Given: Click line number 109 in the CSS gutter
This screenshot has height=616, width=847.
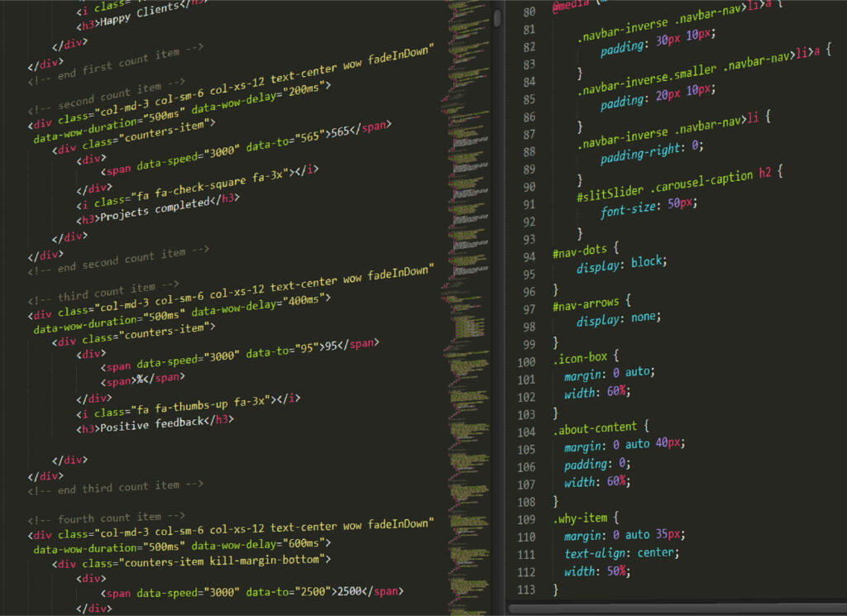Looking at the screenshot, I should pyautogui.click(x=526, y=519).
